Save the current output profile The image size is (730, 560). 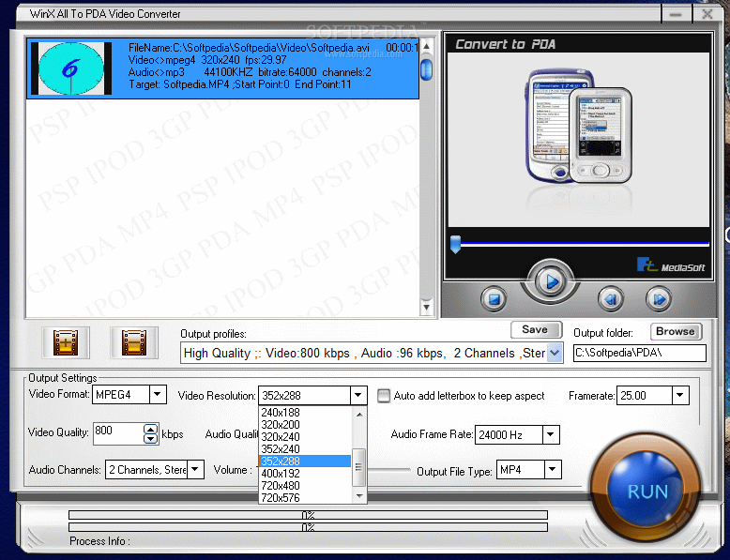click(536, 329)
